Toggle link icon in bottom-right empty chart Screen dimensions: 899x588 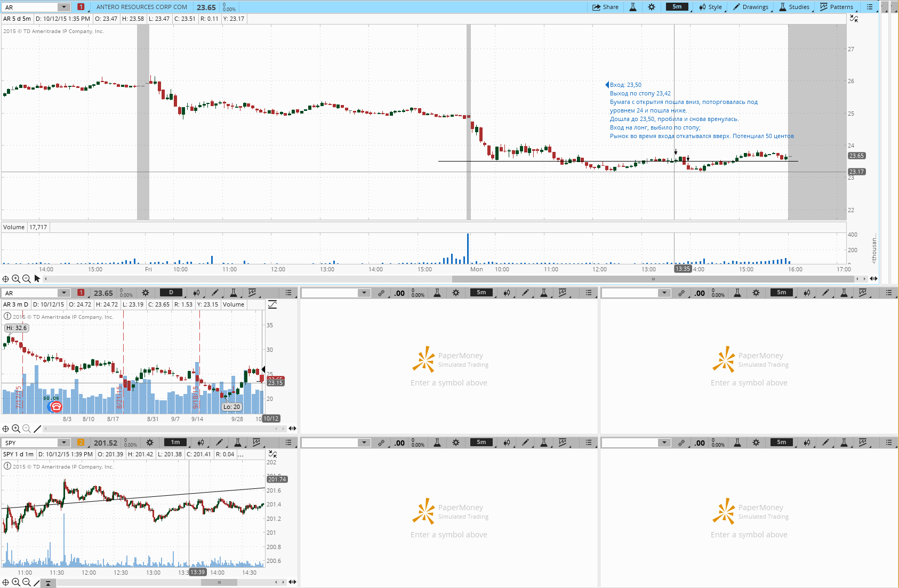tap(681, 442)
